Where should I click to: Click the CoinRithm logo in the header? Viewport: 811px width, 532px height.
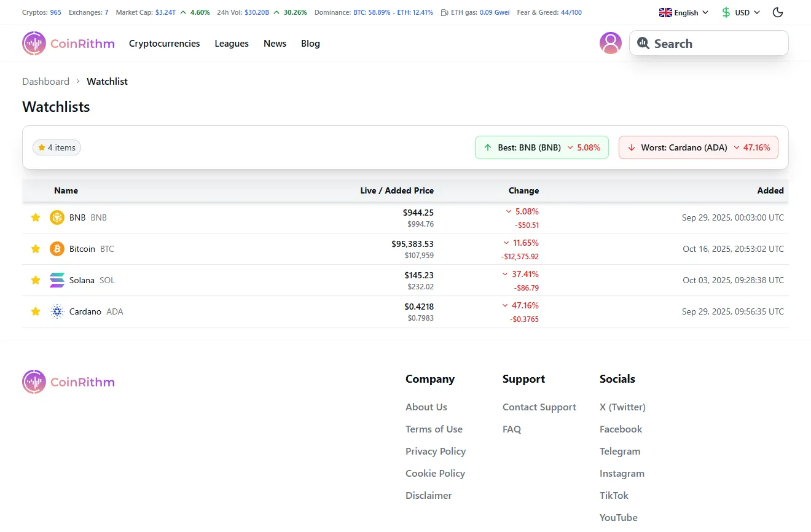(68, 43)
